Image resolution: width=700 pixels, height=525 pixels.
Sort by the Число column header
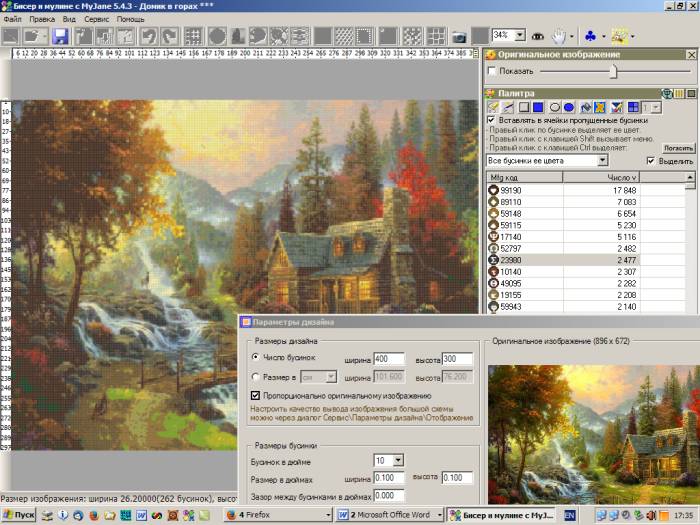(601, 177)
